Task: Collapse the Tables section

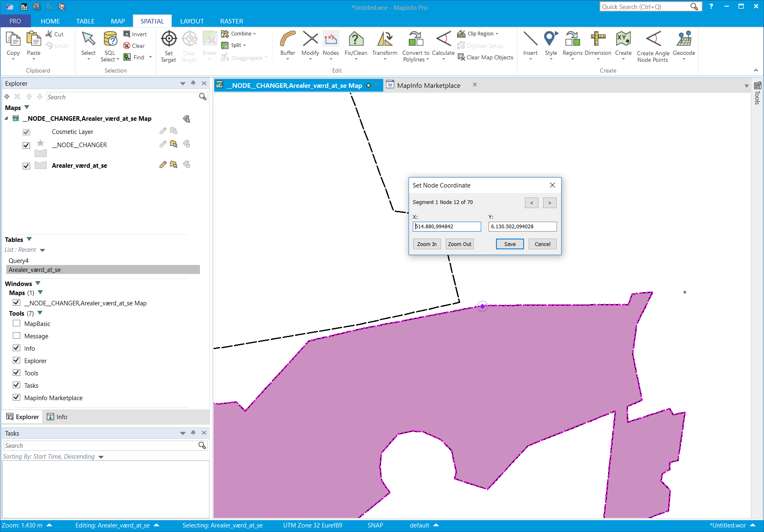Action: 29,239
